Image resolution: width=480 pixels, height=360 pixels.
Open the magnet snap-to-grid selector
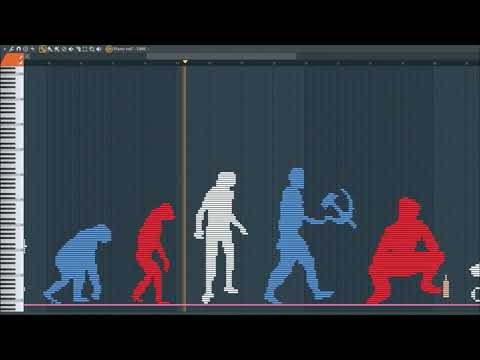(x=19, y=49)
